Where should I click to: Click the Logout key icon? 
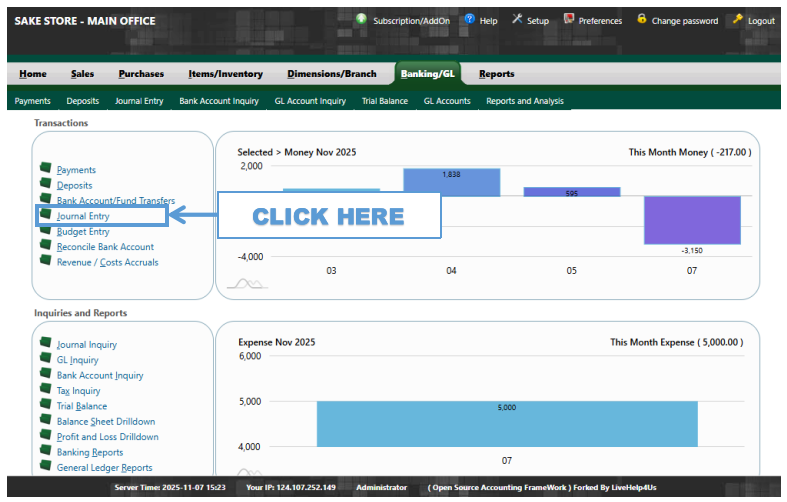tap(737, 19)
